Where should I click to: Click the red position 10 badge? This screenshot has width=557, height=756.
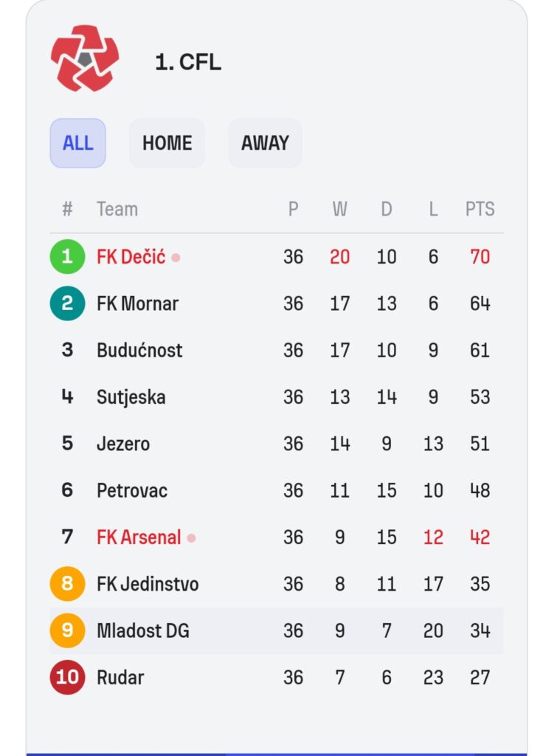tap(67, 677)
